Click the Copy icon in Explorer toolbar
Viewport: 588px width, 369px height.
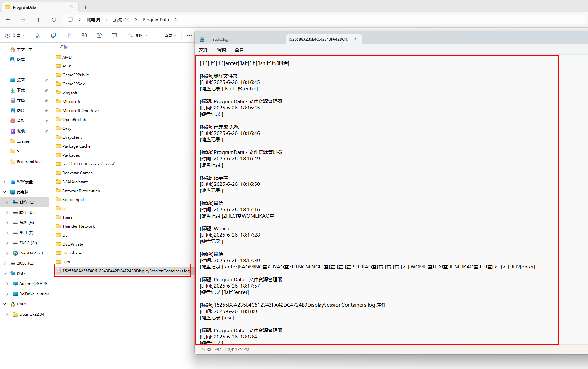tap(54, 35)
